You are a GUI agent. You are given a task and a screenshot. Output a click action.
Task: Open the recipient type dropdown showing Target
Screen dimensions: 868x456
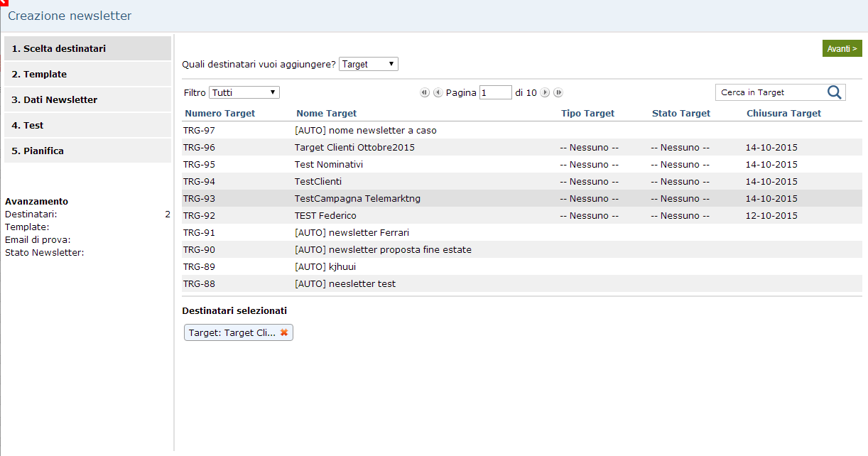click(369, 64)
